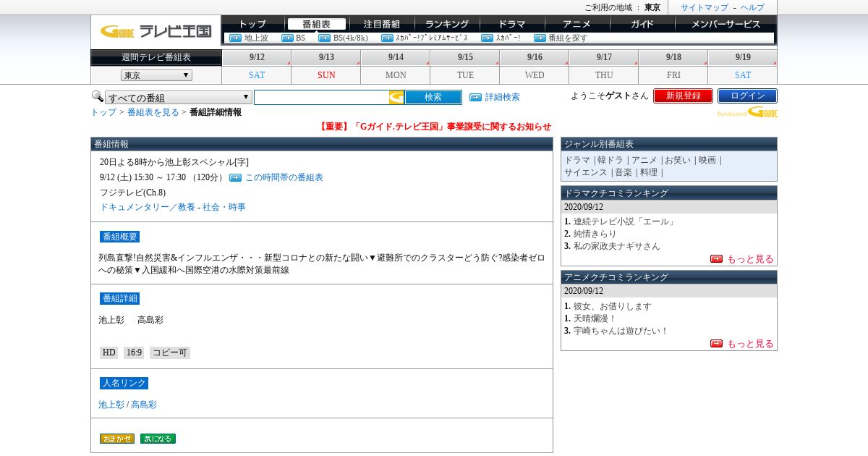Image resolution: width=868 pixels, height=456 pixels.
Task: Click the search keyword input field
Action: coord(321,97)
